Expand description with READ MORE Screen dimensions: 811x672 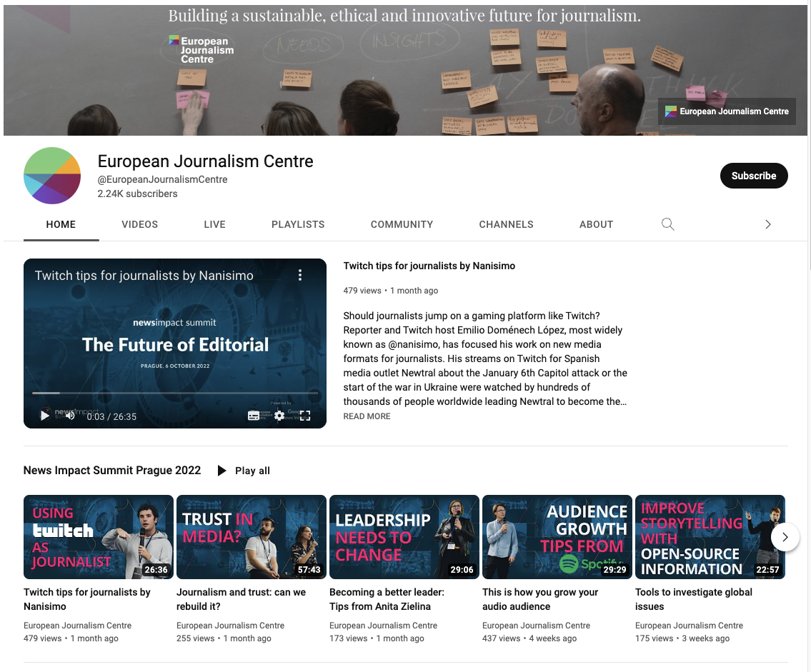(367, 416)
